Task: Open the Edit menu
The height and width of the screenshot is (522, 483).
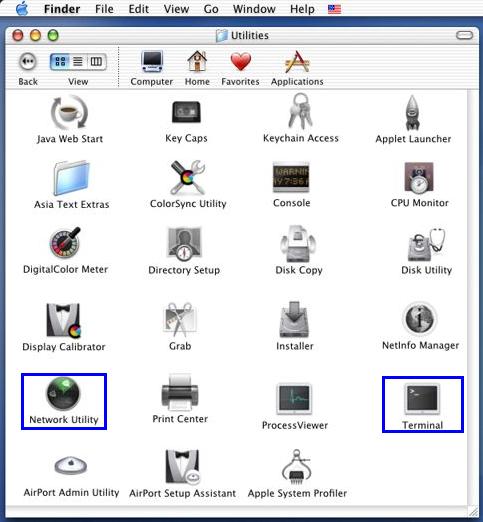Action: click(139, 9)
